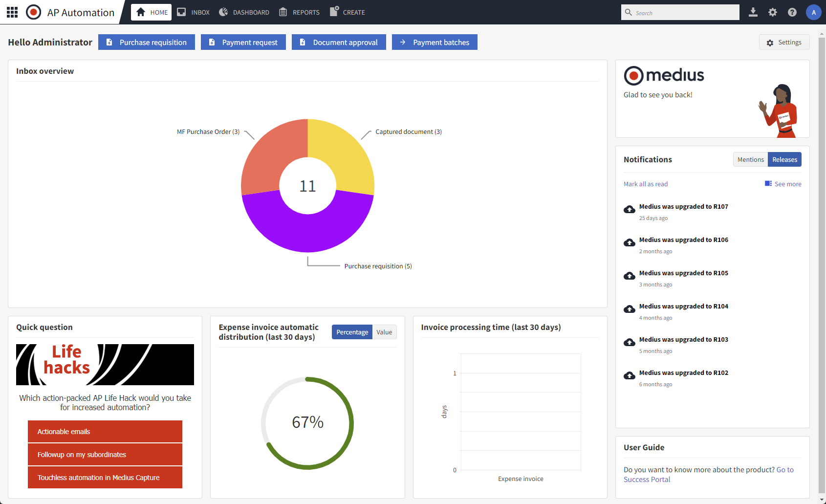Open the gear settings icon in header
Image resolution: width=826 pixels, height=504 pixels.
click(x=772, y=12)
